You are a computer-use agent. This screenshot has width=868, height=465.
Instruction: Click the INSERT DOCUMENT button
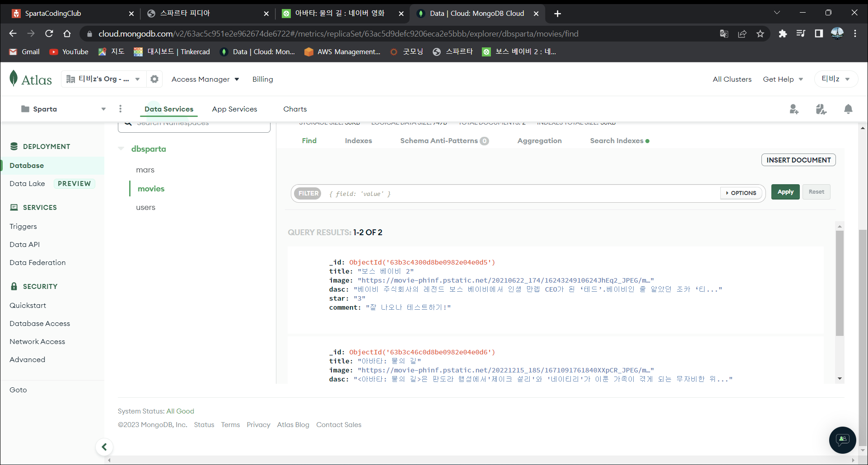click(x=798, y=160)
